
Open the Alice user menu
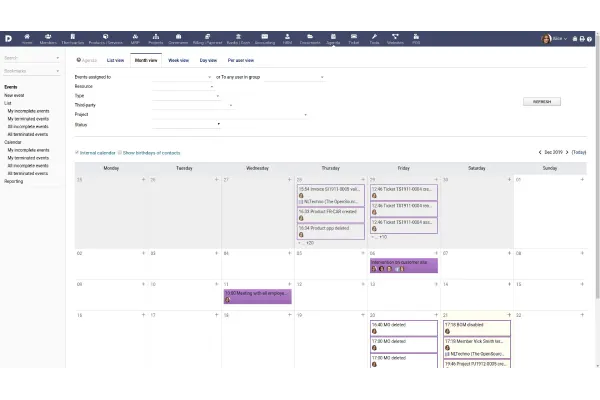click(x=554, y=38)
